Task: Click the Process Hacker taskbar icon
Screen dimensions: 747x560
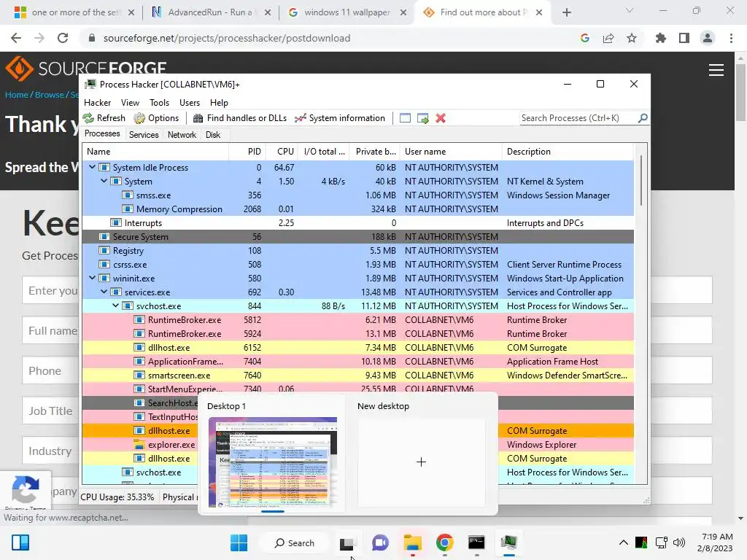Action: click(x=508, y=542)
